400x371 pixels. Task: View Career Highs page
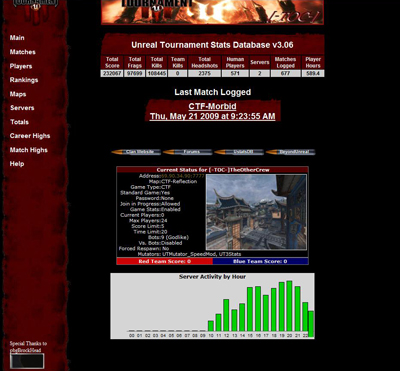pos(30,136)
